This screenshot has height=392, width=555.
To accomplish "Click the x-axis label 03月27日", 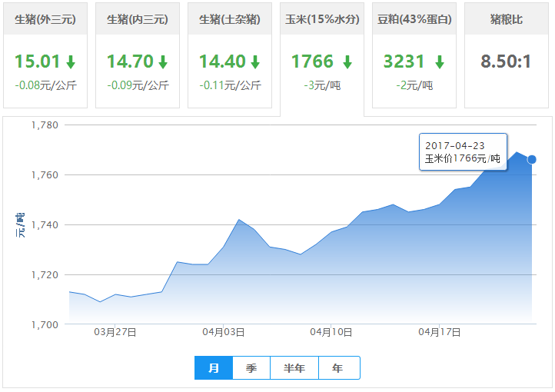I will point(115,332).
